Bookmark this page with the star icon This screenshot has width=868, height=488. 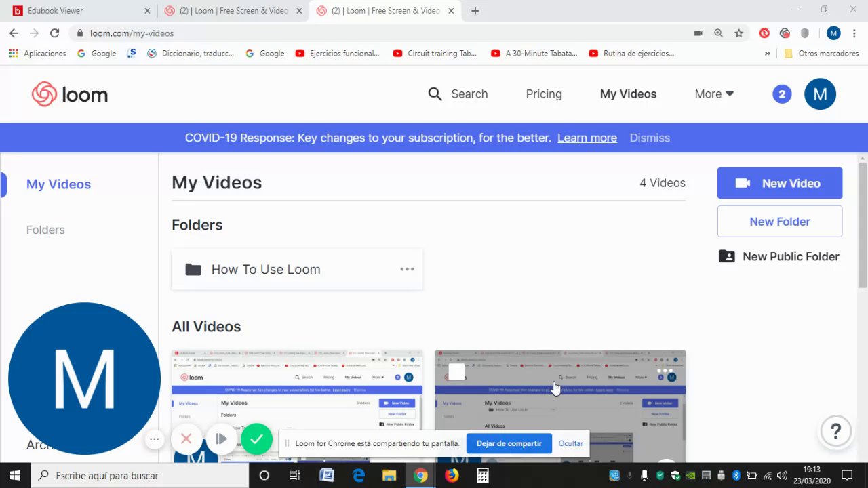pos(739,33)
